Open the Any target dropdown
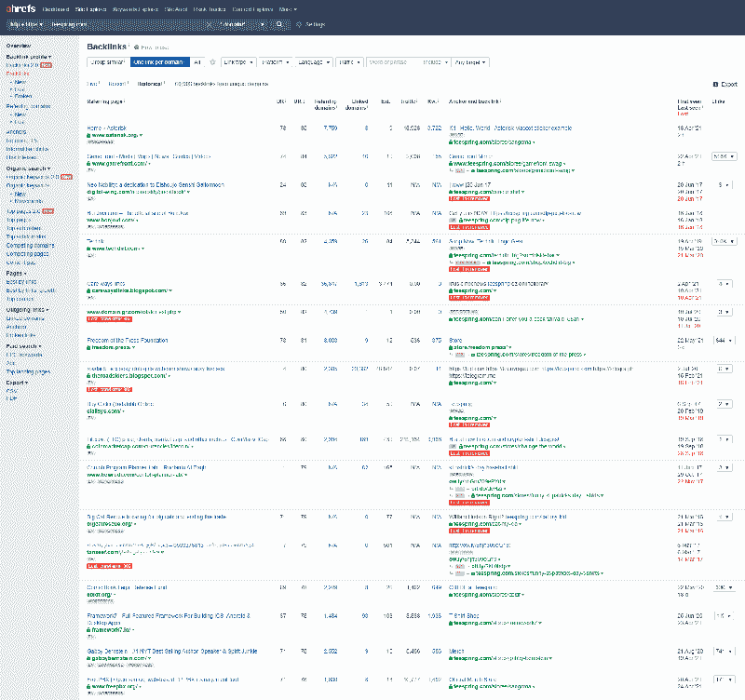 tap(470, 62)
